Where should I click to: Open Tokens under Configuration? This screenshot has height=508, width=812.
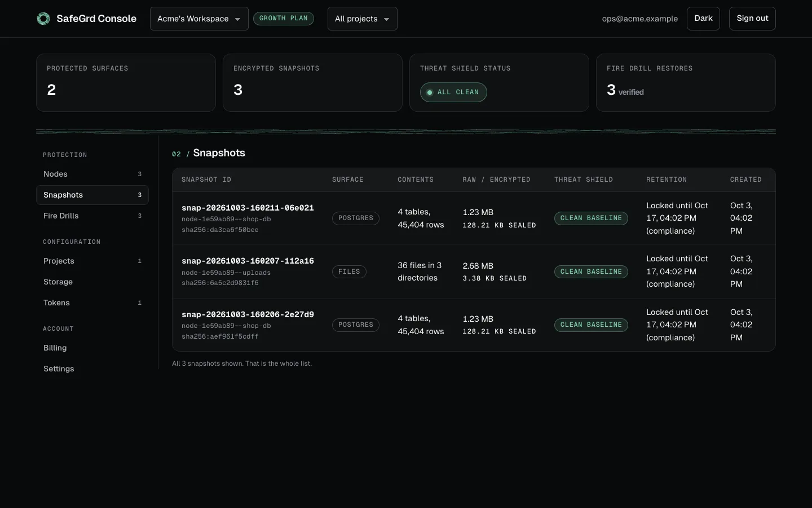92,303
